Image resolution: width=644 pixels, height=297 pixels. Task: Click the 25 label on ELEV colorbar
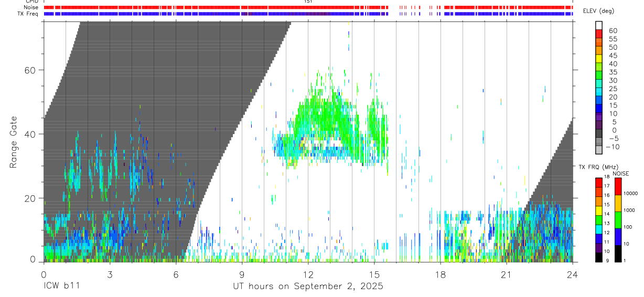click(x=613, y=89)
